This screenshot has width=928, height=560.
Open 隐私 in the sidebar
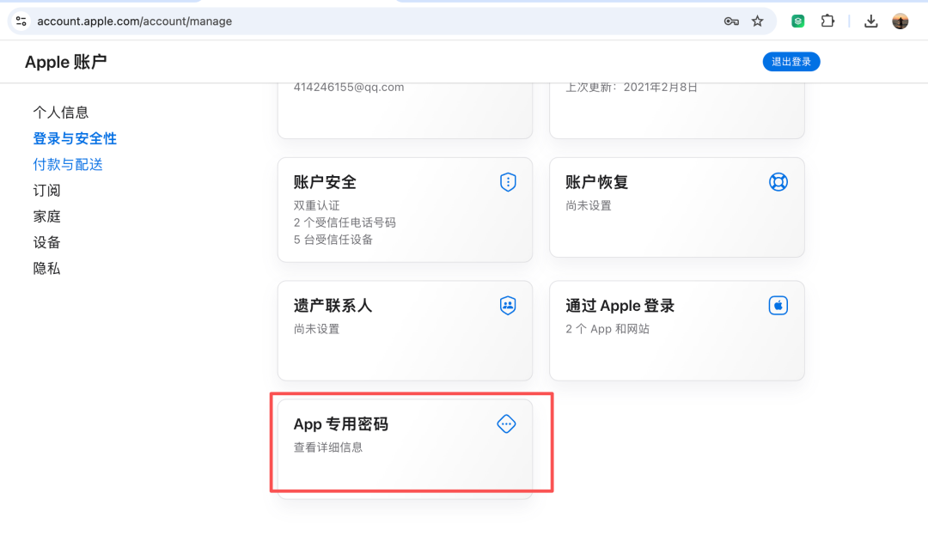tap(46, 269)
